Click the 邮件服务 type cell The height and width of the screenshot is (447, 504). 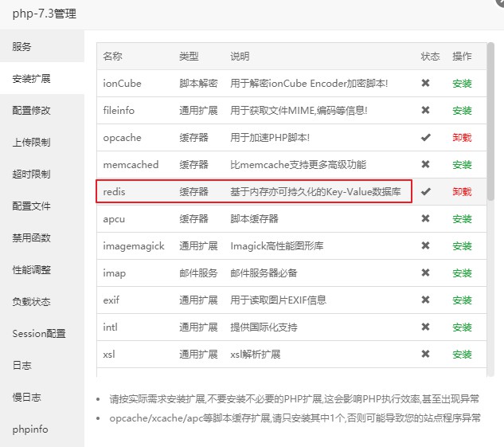[x=198, y=273]
